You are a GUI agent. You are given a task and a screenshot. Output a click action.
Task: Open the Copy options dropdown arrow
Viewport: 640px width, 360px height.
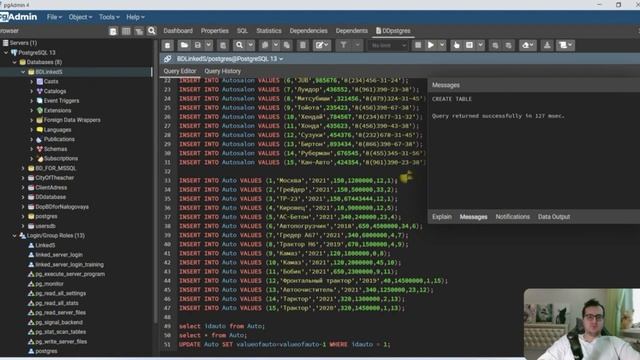(x=276, y=45)
